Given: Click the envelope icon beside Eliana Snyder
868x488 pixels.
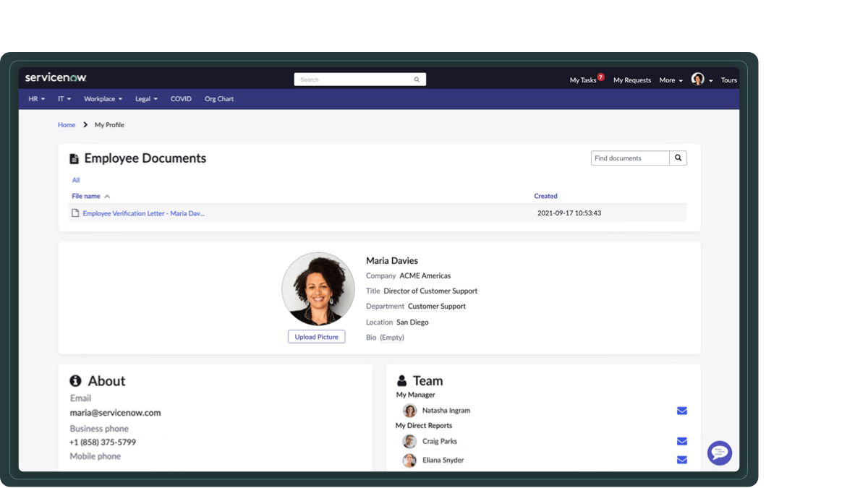Looking at the screenshot, I should [681, 459].
